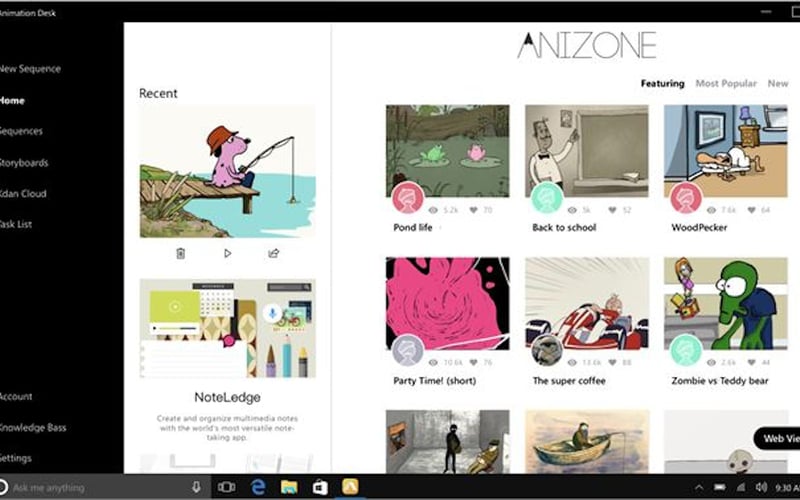Open the Zombie vs Teddy bear thumbnail
Image resolution: width=800 pixels, height=500 pixels.
click(726, 304)
